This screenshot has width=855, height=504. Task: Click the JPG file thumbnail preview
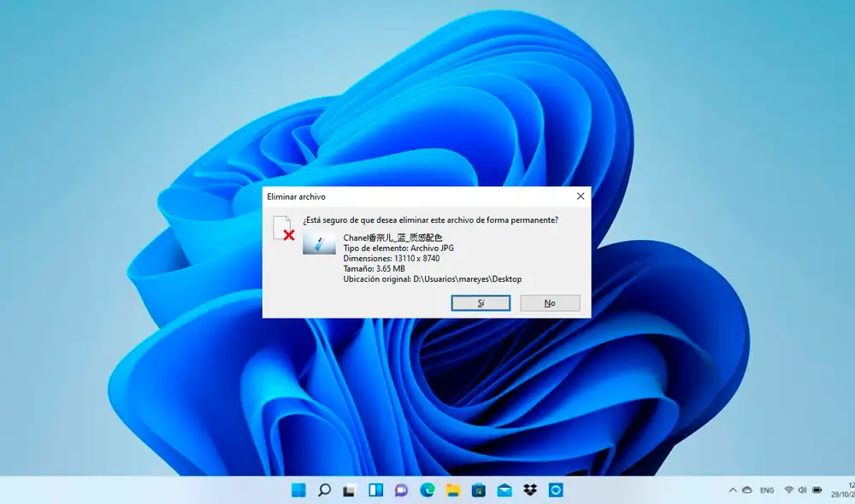pyautogui.click(x=319, y=243)
